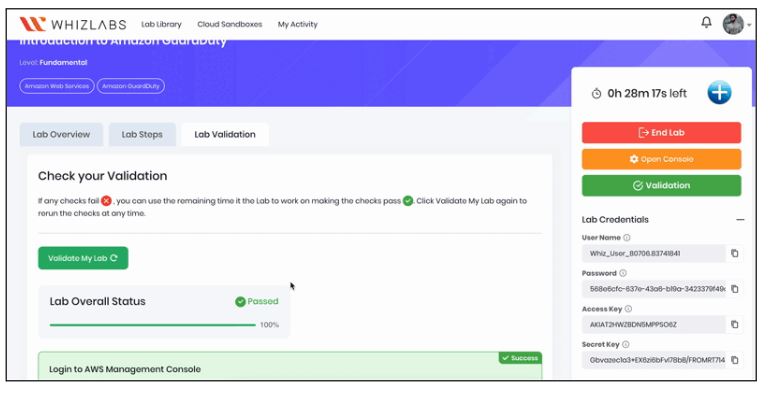
Task: Copy the Secret Key credential
Action: point(735,360)
